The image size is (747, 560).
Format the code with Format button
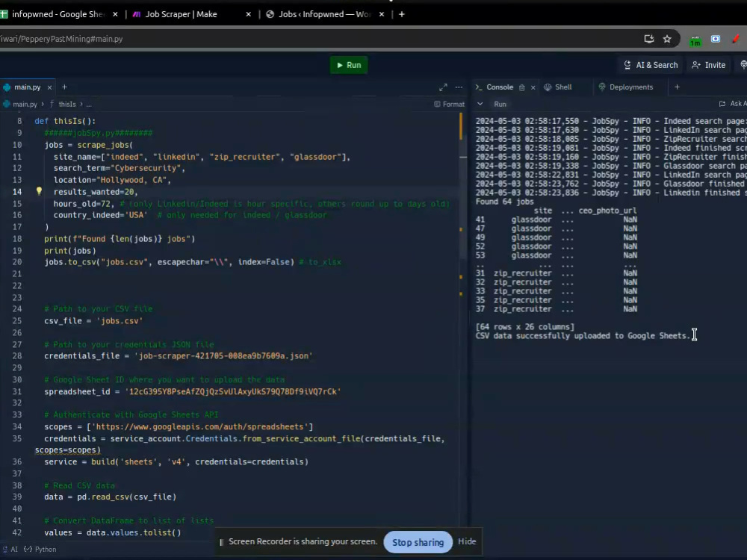point(449,105)
